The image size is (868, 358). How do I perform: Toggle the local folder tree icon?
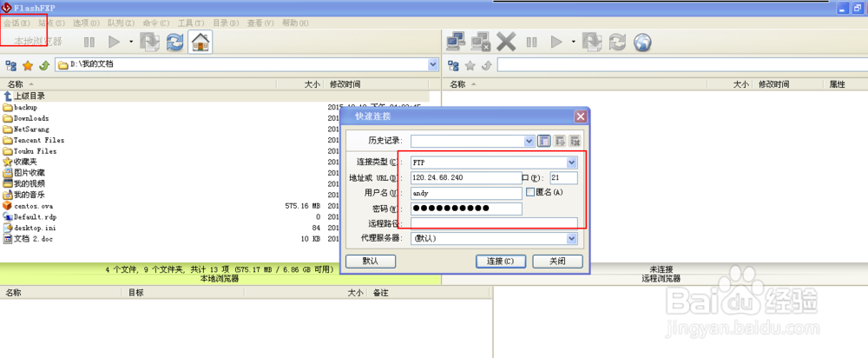click(x=11, y=65)
